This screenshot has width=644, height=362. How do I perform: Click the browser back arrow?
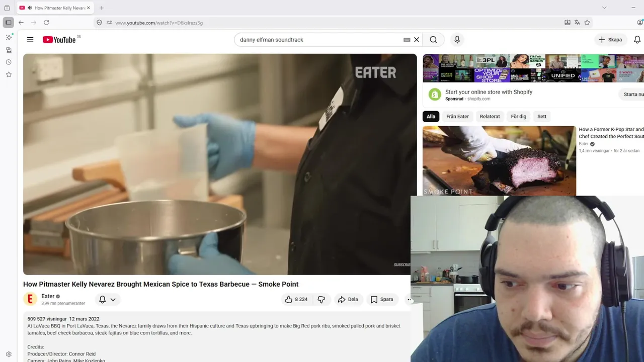21,23
